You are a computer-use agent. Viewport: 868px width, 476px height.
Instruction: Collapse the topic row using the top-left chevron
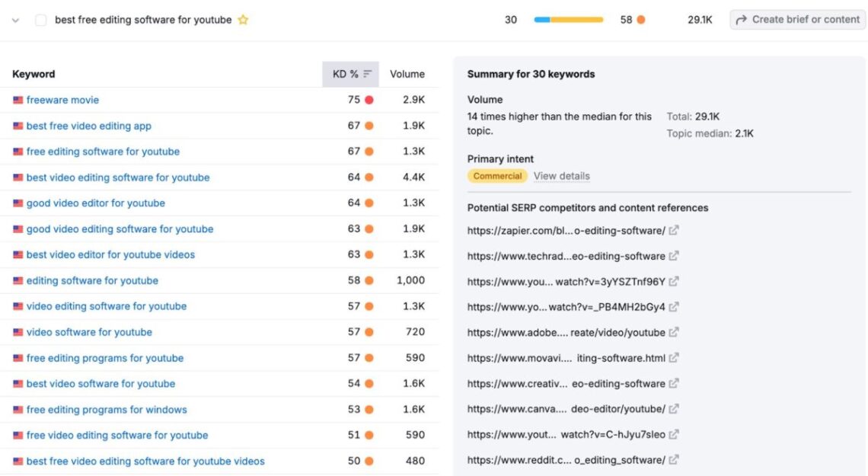tap(14, 20)
